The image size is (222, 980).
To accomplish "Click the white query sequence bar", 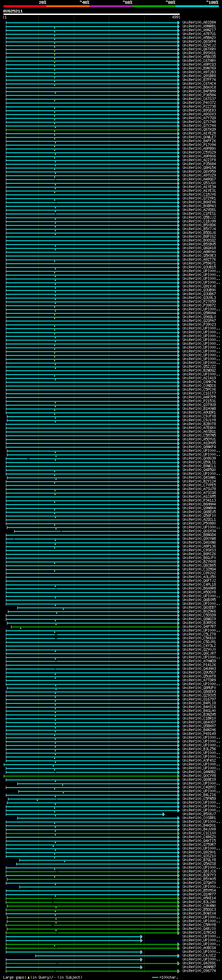I will (92, 14).
